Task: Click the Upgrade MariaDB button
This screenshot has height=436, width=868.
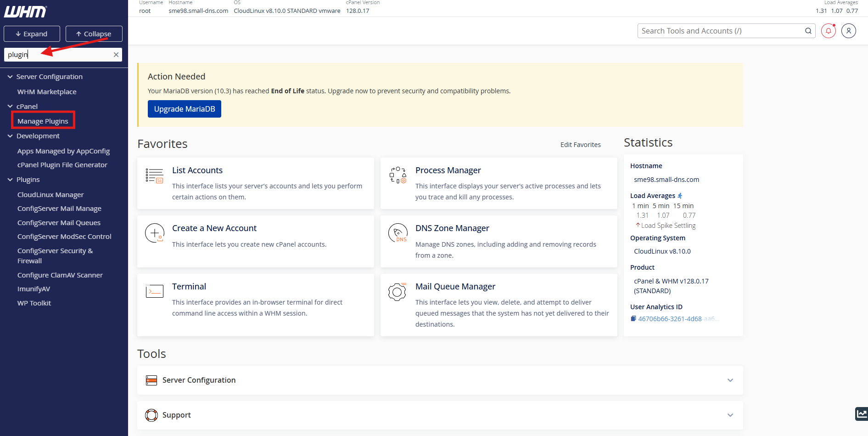Action: tap(185, 109)
